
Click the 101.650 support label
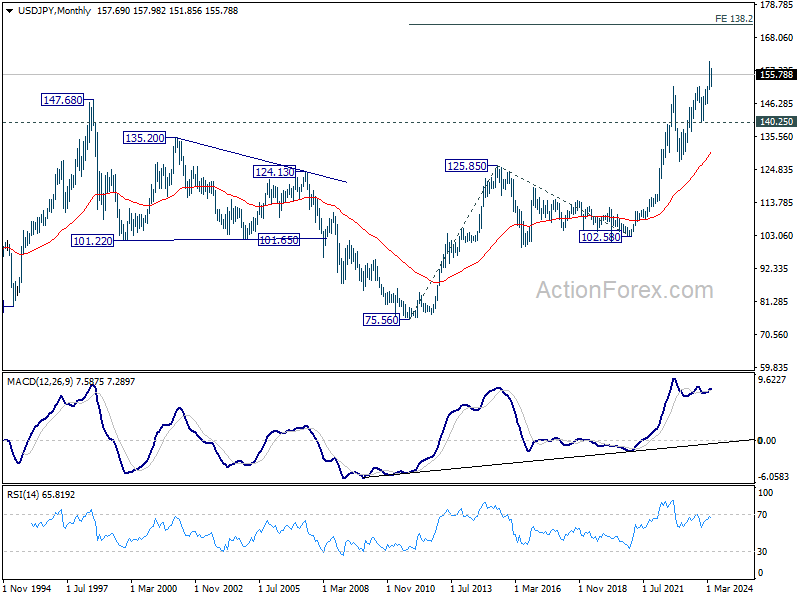[278, 240]
